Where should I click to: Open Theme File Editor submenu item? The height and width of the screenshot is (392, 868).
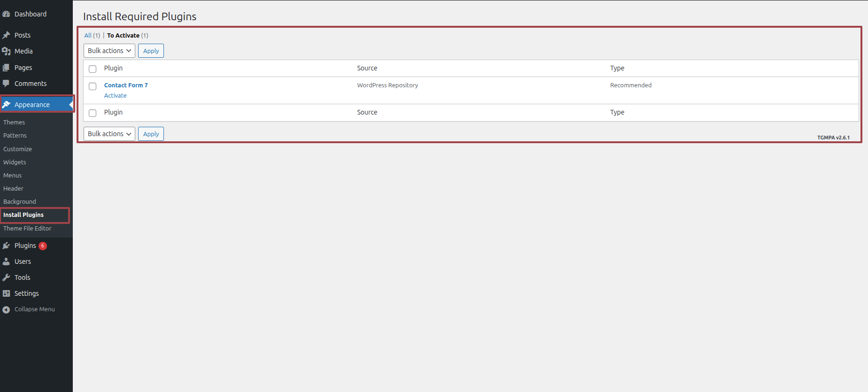pyautogui.click(x=27, y=229)
